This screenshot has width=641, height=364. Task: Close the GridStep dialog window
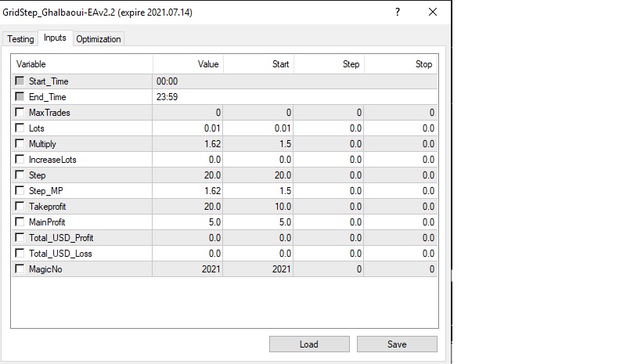tap(433, 13)
